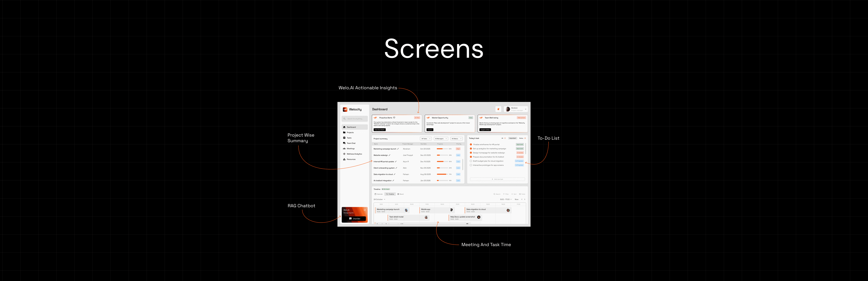Open the All Status filter dropdown
Viewport: 868px width, 281px height.
pos(457,139)
